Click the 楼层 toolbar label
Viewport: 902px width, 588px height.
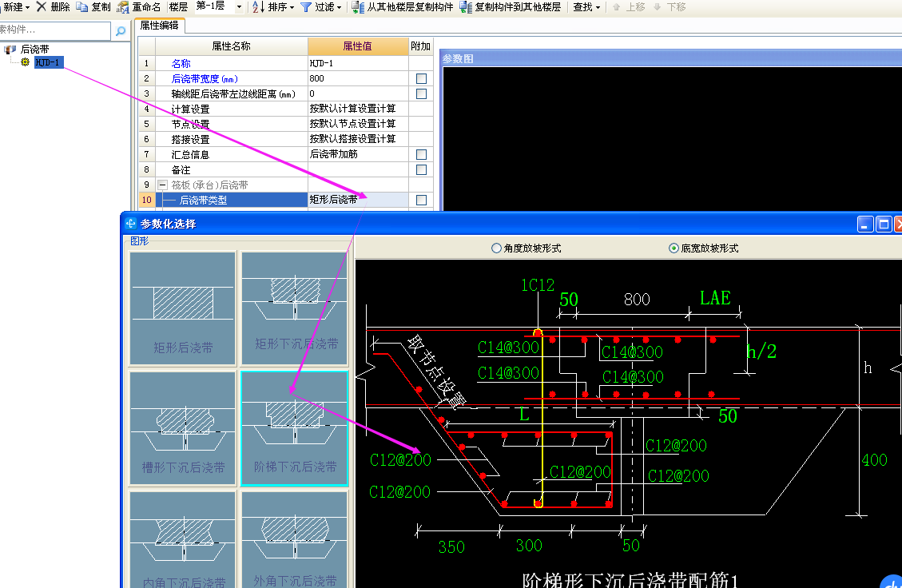178,7
